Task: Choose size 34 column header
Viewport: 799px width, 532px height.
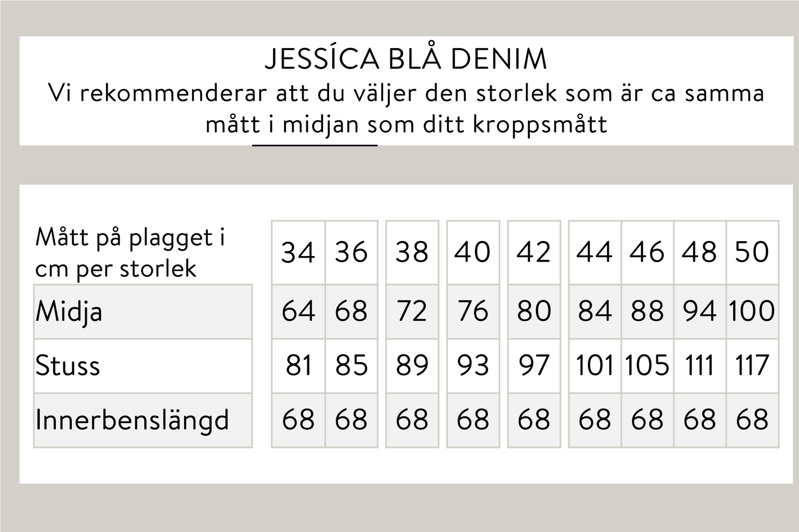Action: (298, 253)
